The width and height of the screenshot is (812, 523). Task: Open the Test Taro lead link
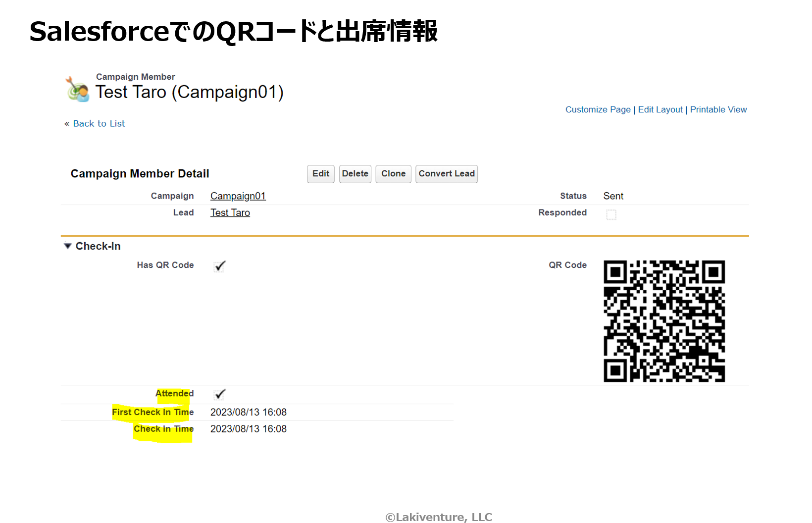point(230,212)
